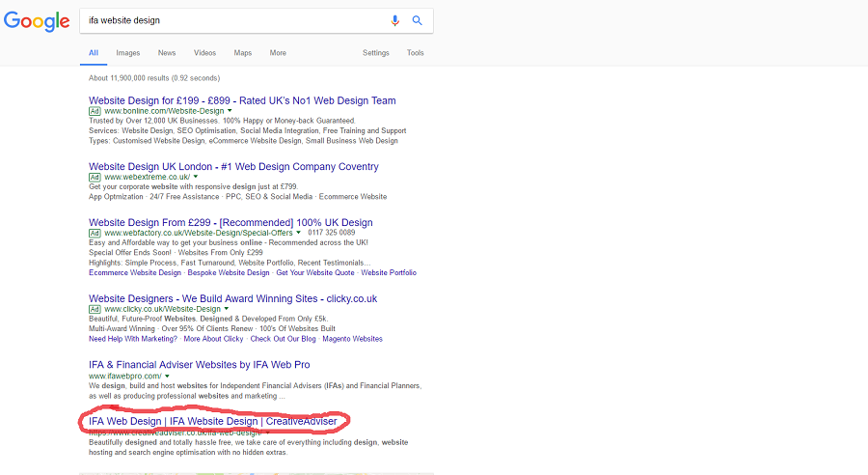The image size is (868, 475).
Task: Open the Bespoke Website Design sitelink
Action: [x=229, y=272]
